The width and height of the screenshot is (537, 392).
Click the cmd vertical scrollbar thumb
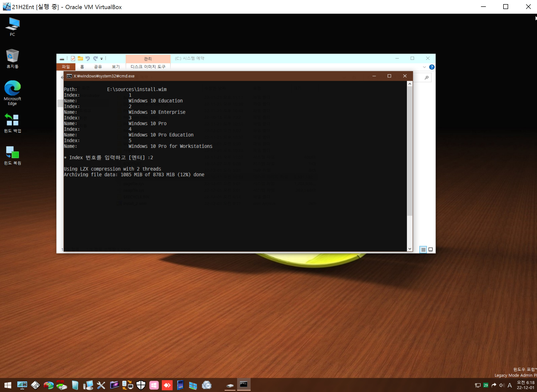[410, 151]
